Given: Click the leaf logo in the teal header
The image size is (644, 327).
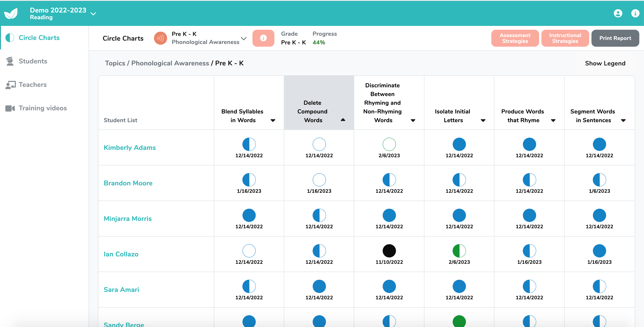Looking at the screenshot, I should tap(11, 13).
